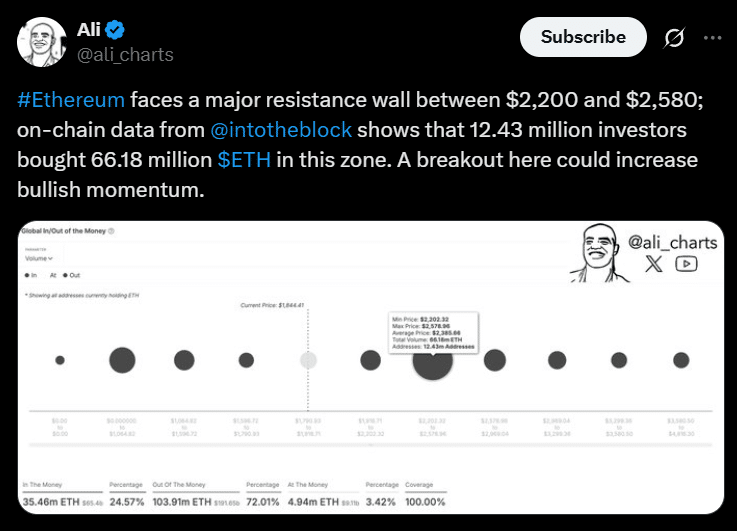The height and width of the screenshot is (531, 737).
Task: Click the X logo in the chart watermark
Action: click(653, 264)
